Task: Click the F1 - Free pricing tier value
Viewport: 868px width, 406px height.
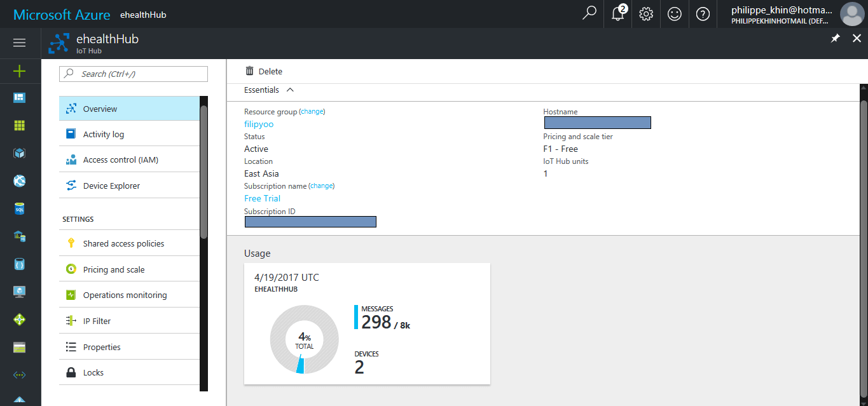Action: [x=560, y=149]
